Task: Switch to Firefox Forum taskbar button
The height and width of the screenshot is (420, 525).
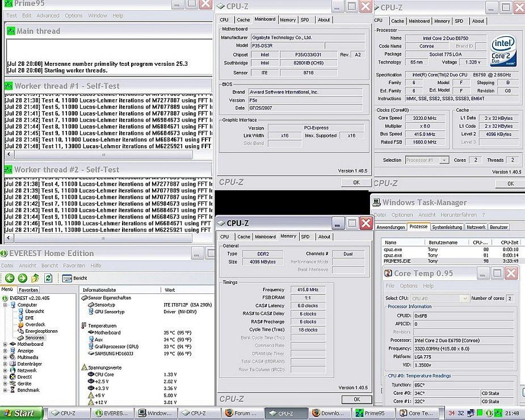Action: click(242, 413)
